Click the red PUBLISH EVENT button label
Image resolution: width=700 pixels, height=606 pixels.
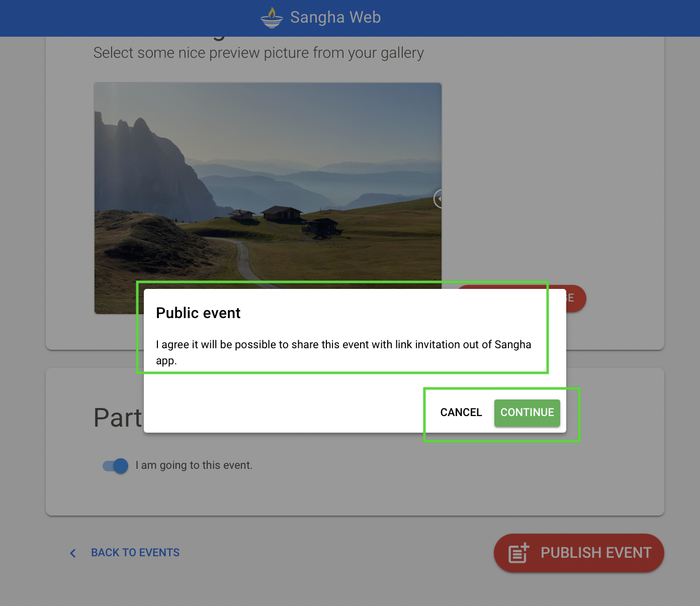pyautogui.click(x=595, y=553)
